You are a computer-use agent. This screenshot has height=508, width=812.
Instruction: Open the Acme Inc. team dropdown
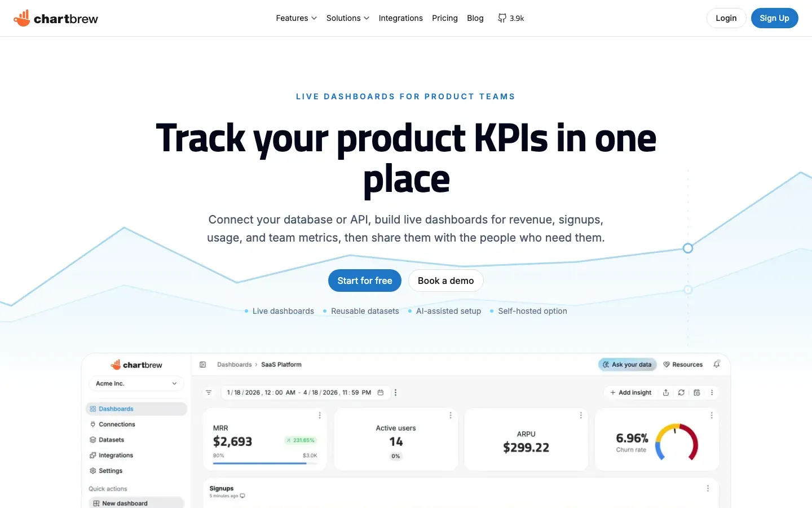(x=136, y=383)
